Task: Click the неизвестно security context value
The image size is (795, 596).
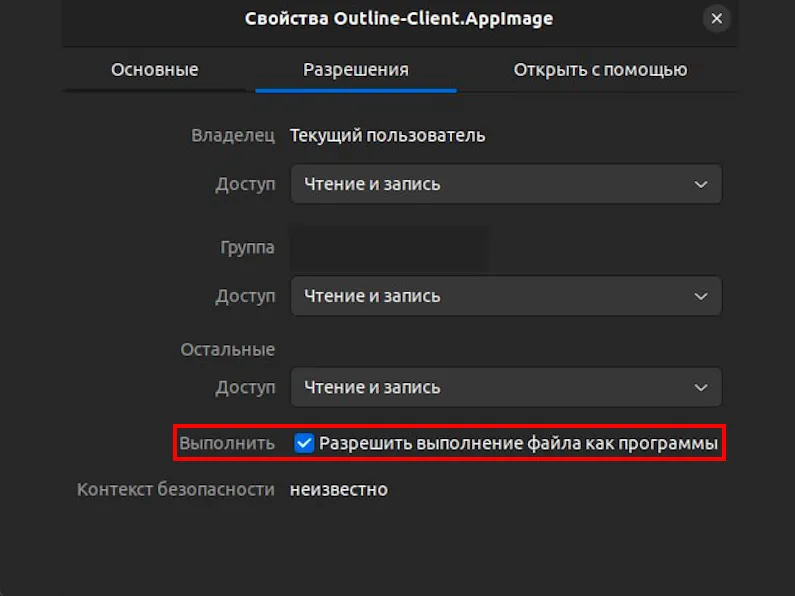Action: click(x=339, y=490)
